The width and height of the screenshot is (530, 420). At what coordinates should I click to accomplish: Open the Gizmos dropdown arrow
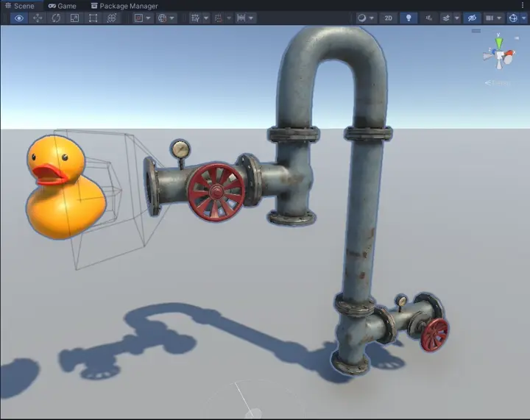[523, 18]
